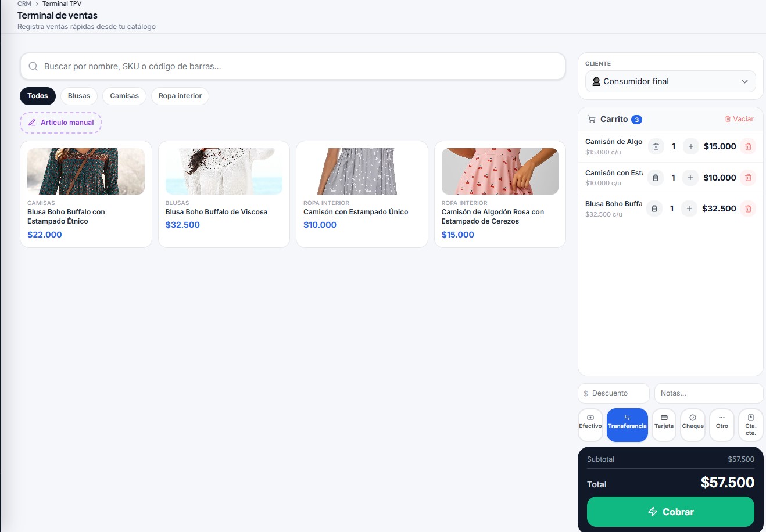Click the blue cart count badge showing 3
This screenshot has width=766, height=532.
tap(636, 120)
